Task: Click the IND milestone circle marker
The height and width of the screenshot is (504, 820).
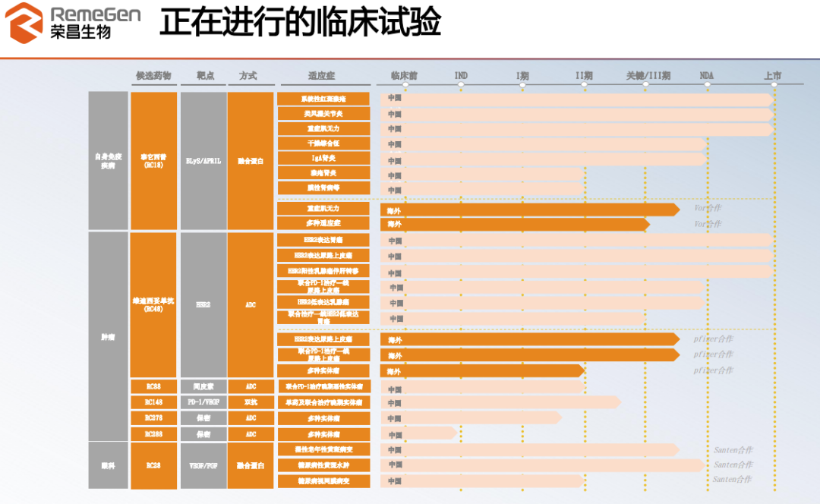Action: click(x=461, y=84)
